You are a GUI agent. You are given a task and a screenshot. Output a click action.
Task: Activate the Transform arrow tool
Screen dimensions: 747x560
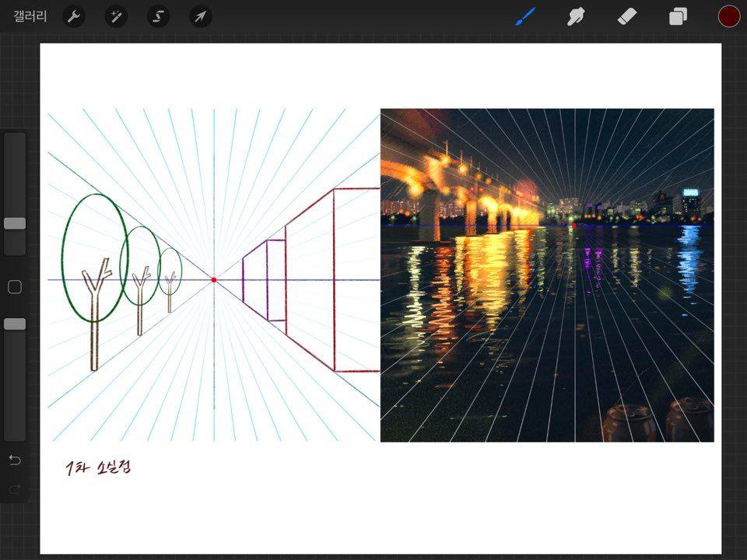point(201,16)
